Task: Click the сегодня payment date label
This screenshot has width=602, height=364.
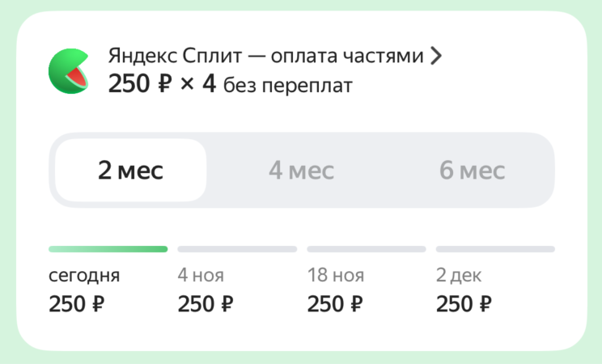Action: click(84, 276)
